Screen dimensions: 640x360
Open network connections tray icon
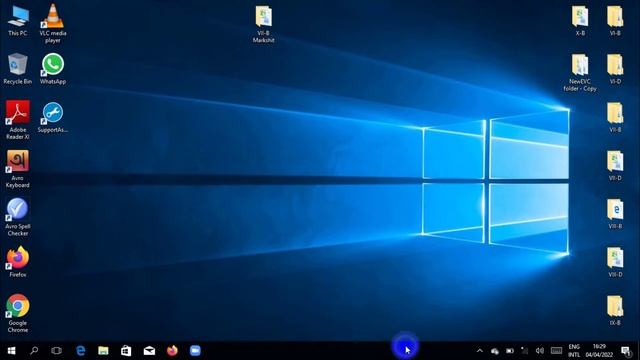point(524,351)
